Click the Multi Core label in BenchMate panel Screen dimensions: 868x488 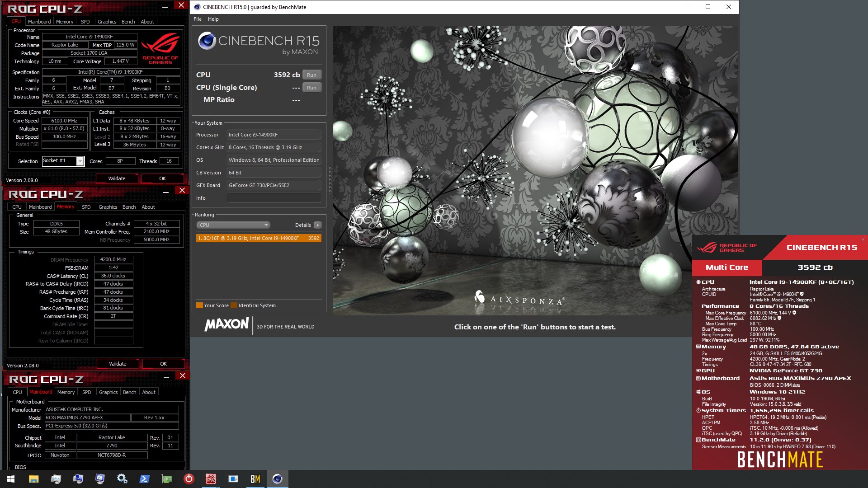click(727, 267)
